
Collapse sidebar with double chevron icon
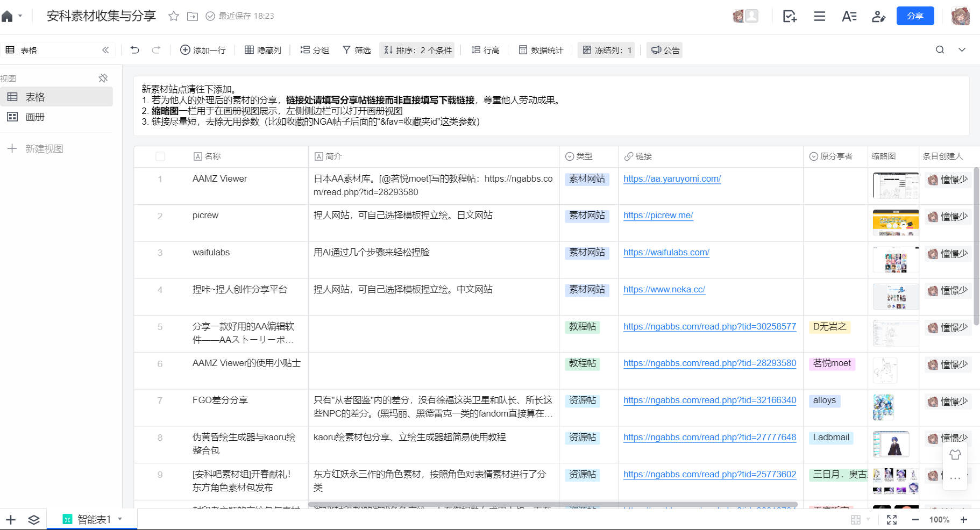[105, 50]
